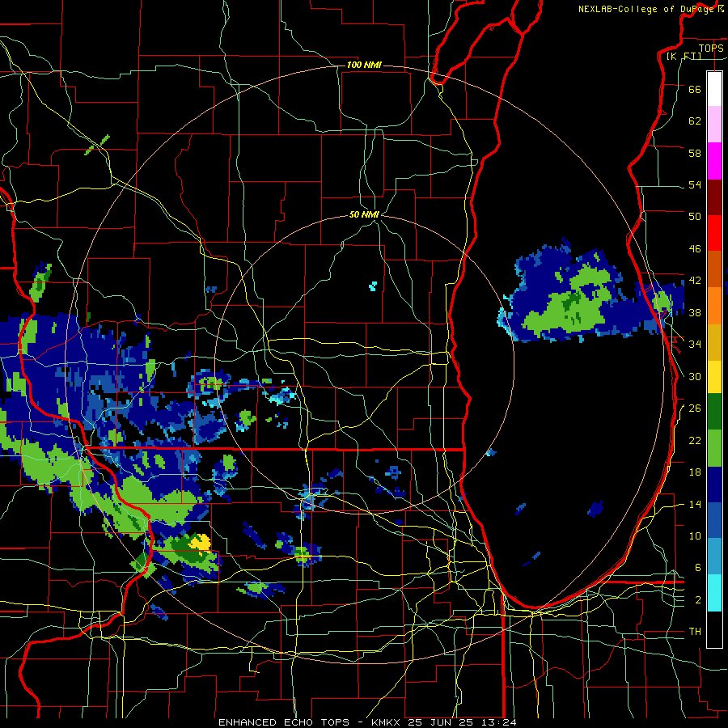
Task: Click the white swatch on the tops legend
Action: point(714,89)
